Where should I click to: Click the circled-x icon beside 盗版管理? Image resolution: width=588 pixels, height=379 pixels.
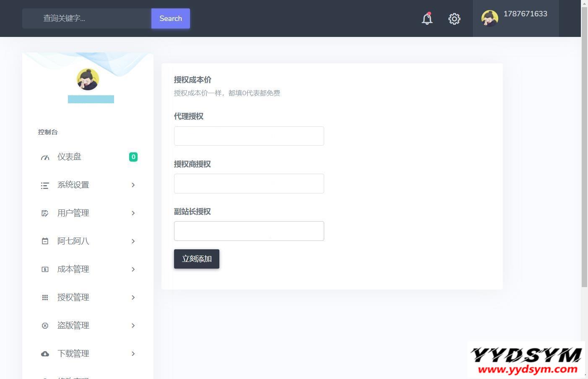[x=45, y=326]
